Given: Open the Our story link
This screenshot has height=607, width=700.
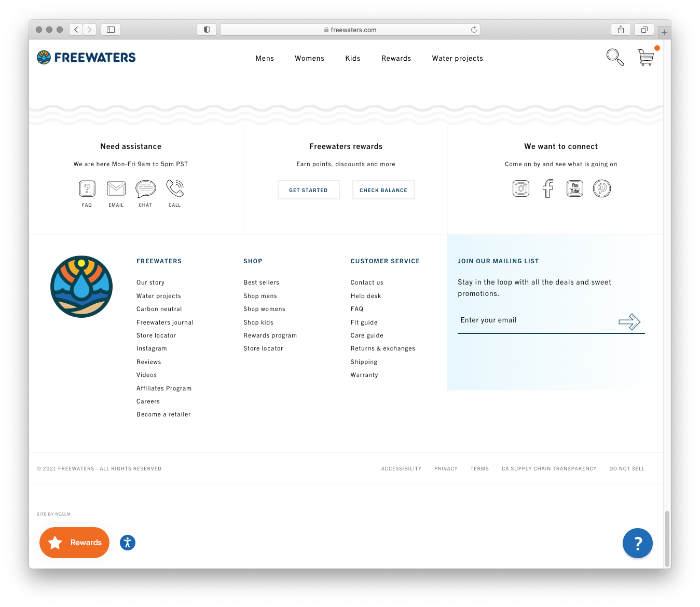Looking at the screenshot, I should pyautogui.click(x=150, y=282).
